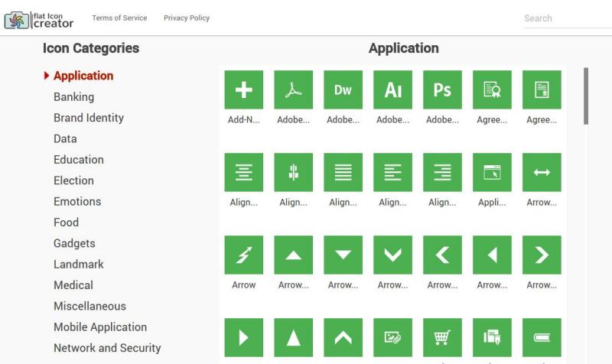Select the Application category
This screenshot has width=612, height=364.
pyautogui.click(x=83, y=76)
